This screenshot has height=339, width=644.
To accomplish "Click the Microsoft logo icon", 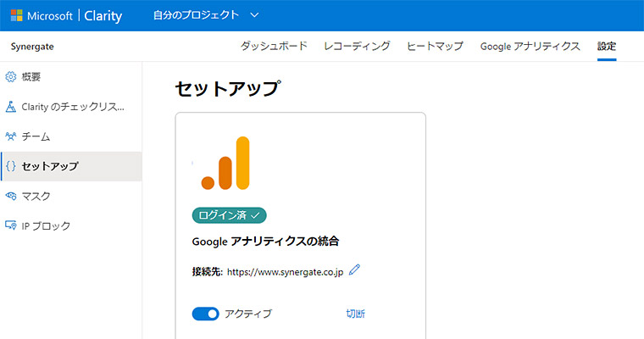I will [x=16, y=15].
